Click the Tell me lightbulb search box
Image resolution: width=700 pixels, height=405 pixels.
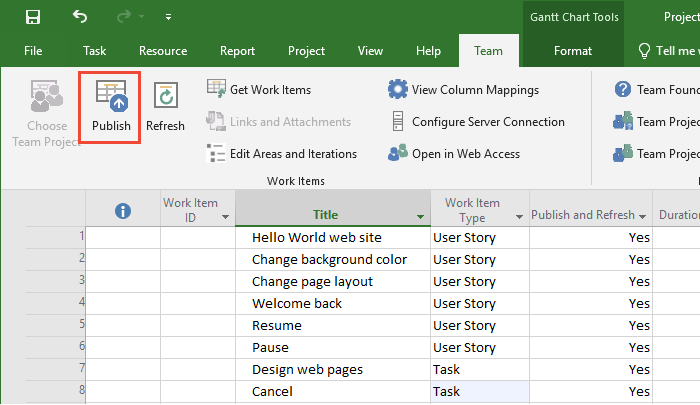click(668, 51)
